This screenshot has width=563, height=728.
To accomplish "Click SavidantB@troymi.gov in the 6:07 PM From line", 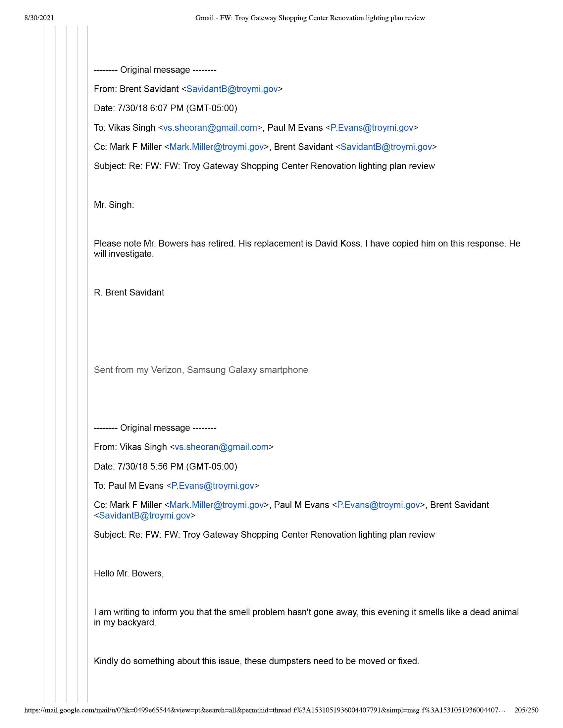I will coord(232,89).
